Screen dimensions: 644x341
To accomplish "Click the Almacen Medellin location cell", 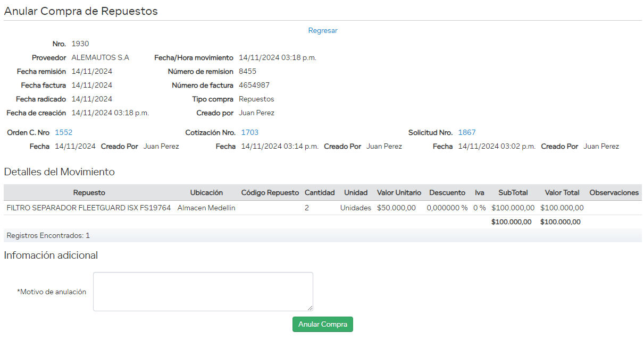I will 206,208.
